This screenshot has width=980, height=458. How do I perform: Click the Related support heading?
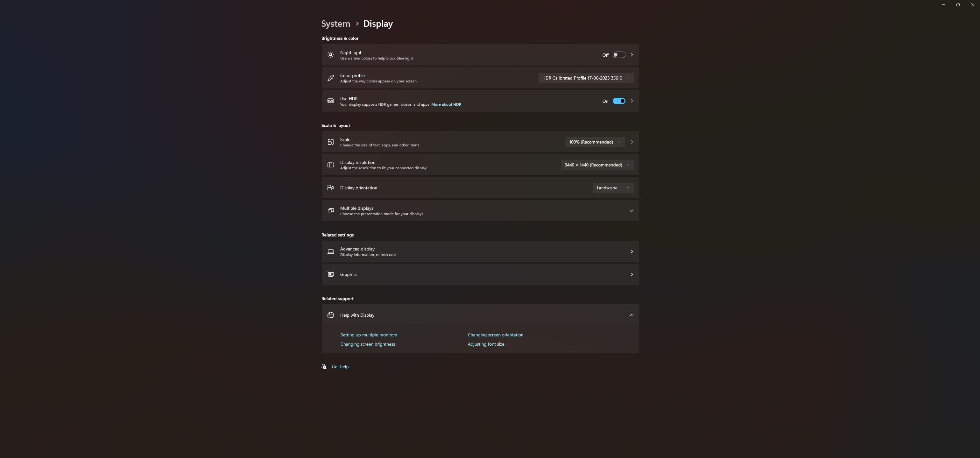(337, 299)
